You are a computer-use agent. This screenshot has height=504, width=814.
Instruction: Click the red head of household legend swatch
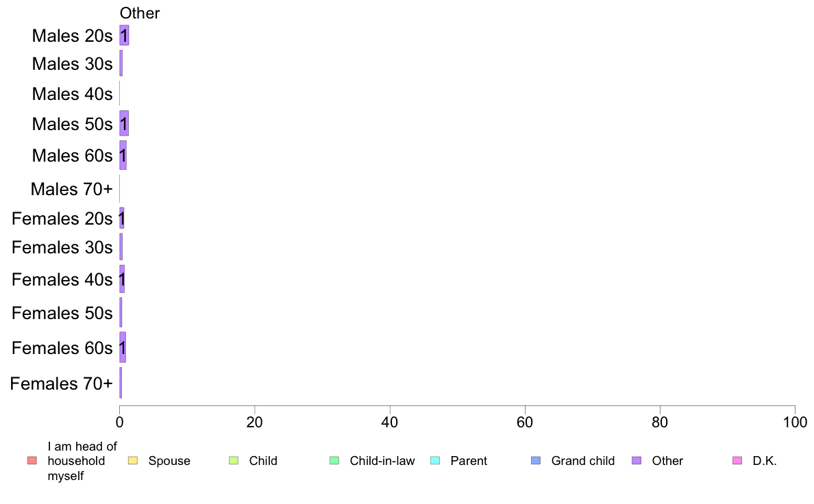pos(32,460)
